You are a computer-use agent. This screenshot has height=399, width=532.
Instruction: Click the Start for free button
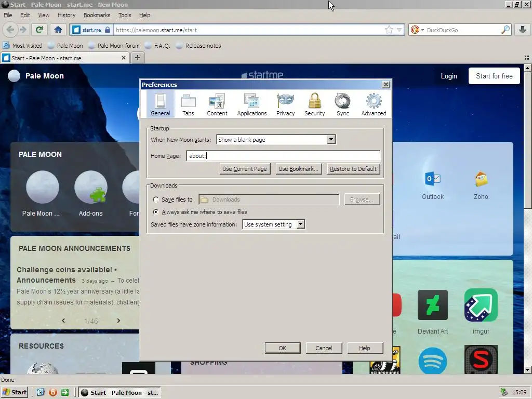(x=494, y=76)
